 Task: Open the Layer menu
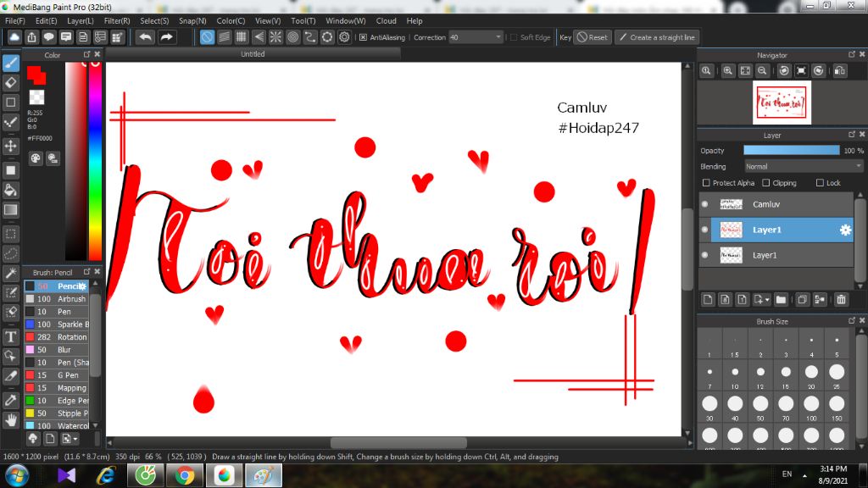pyautogui.click(x=81, y=21)
